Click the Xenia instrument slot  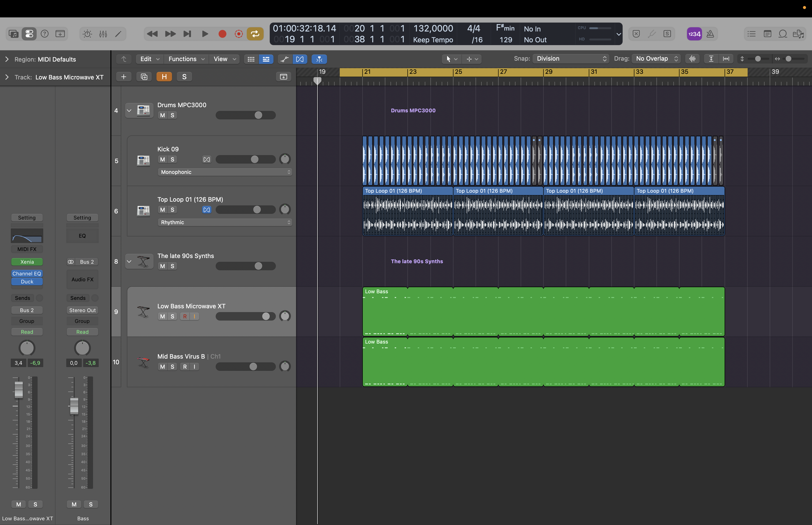point(27,262)
